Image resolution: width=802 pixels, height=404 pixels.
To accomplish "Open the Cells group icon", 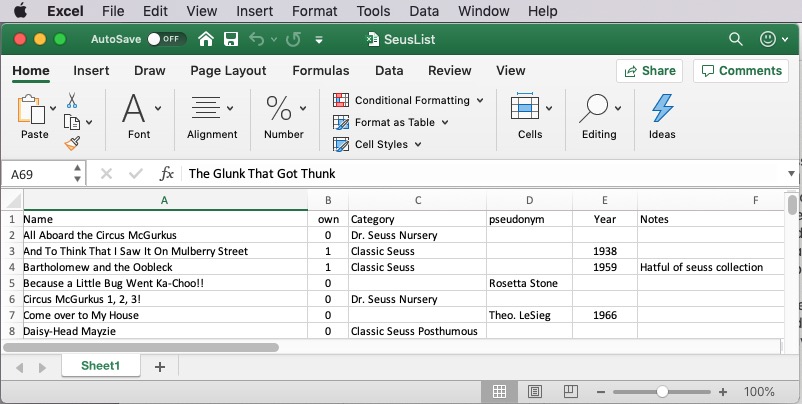I will point(525,106).
